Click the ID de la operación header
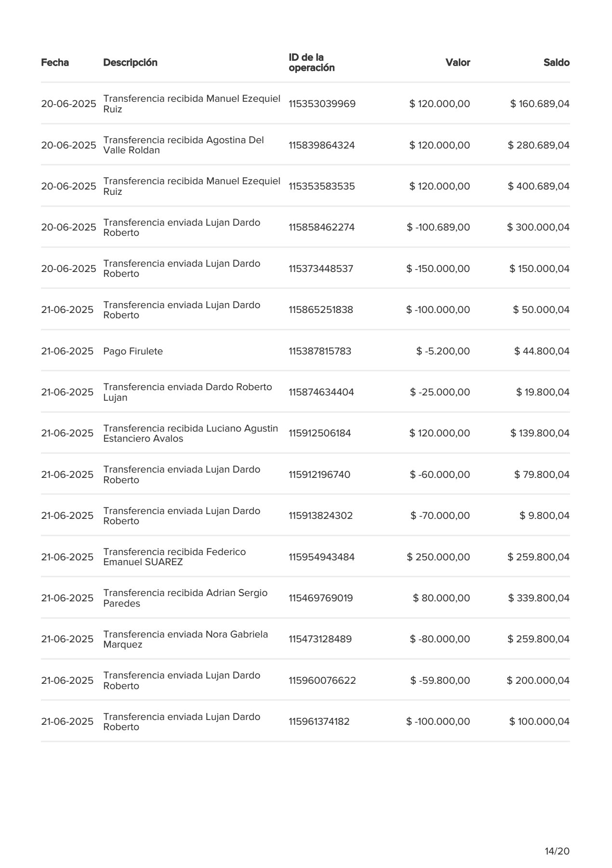This screenshot has height=868, width=612. tap(312, 63)
